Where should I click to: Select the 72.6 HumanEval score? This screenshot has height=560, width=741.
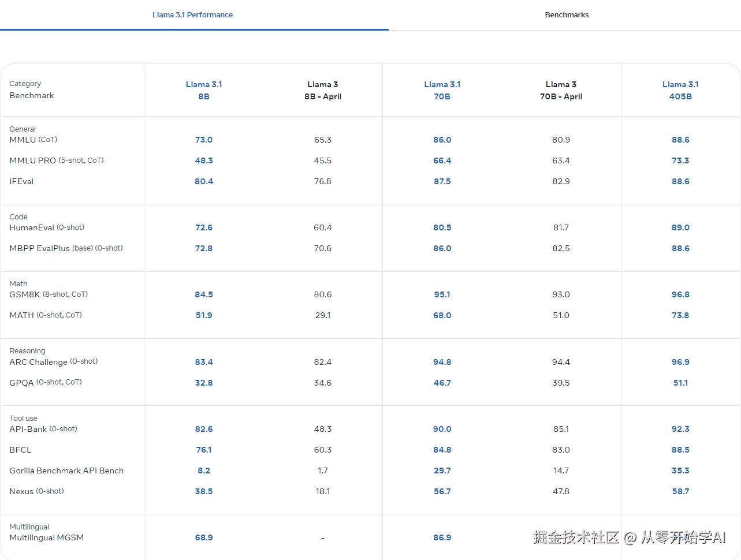point(204,227)
